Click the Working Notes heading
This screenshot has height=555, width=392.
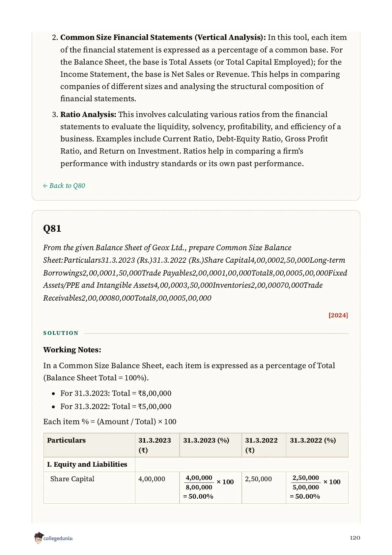[x=72, y=350]
